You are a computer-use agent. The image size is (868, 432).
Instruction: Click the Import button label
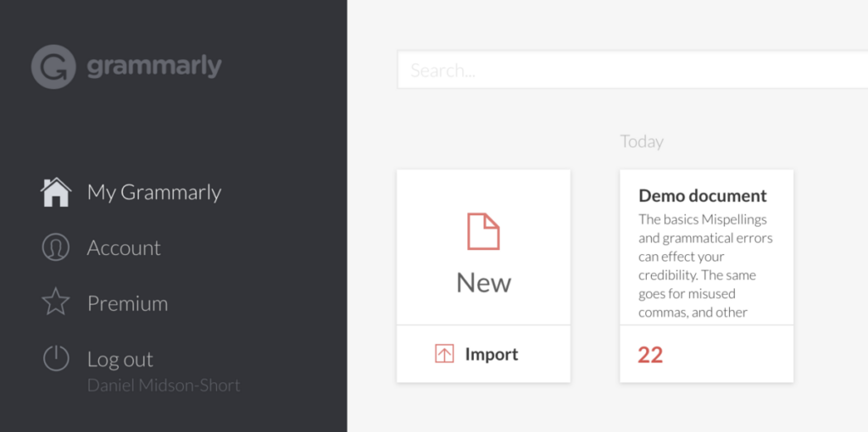492,354
